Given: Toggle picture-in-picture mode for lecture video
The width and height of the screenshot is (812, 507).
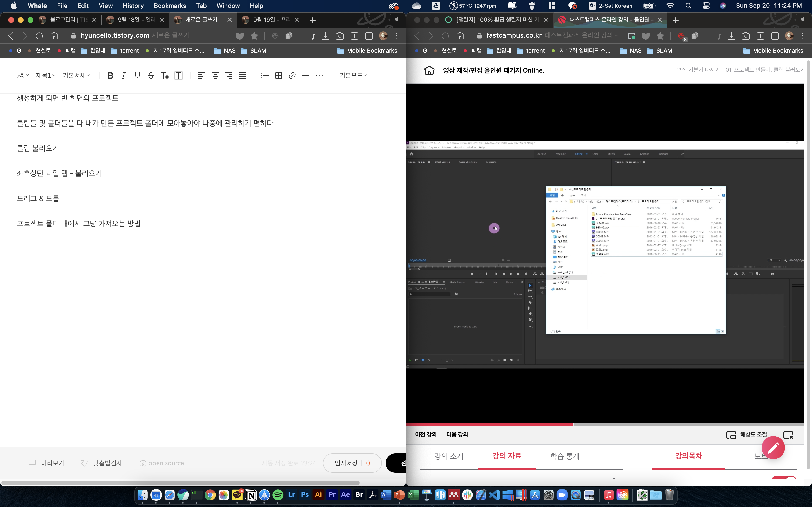Looking at the screenshot, I should pos(788,435).
